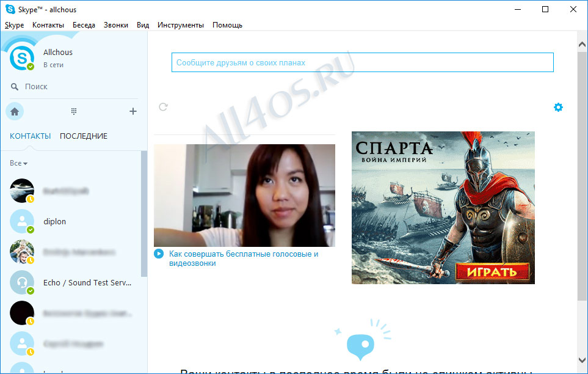Click the Echo headset avatar icon
588x374 pixels.
22,283
